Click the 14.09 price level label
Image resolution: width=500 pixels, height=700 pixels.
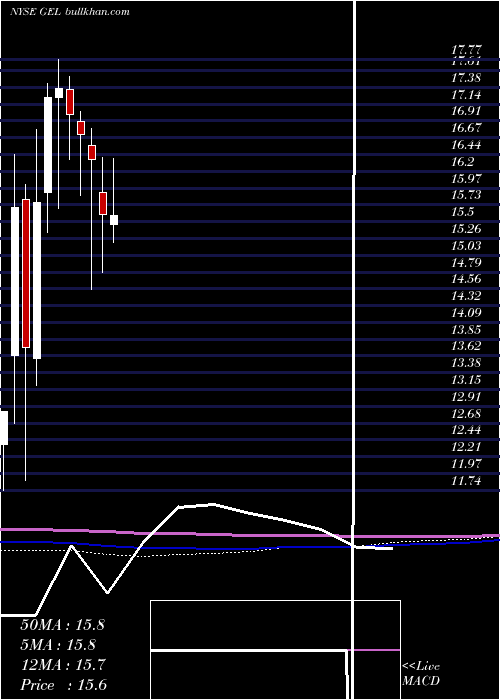coord(466,312)
